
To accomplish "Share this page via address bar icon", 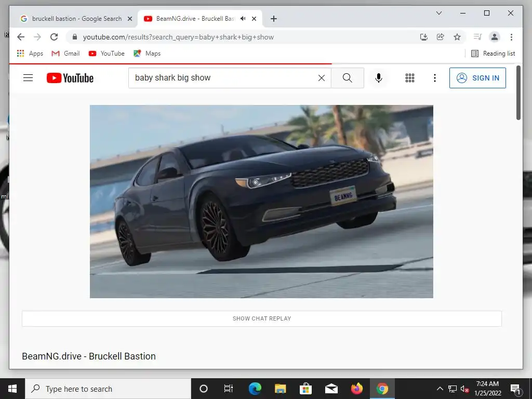I will [x=441, y=37].
